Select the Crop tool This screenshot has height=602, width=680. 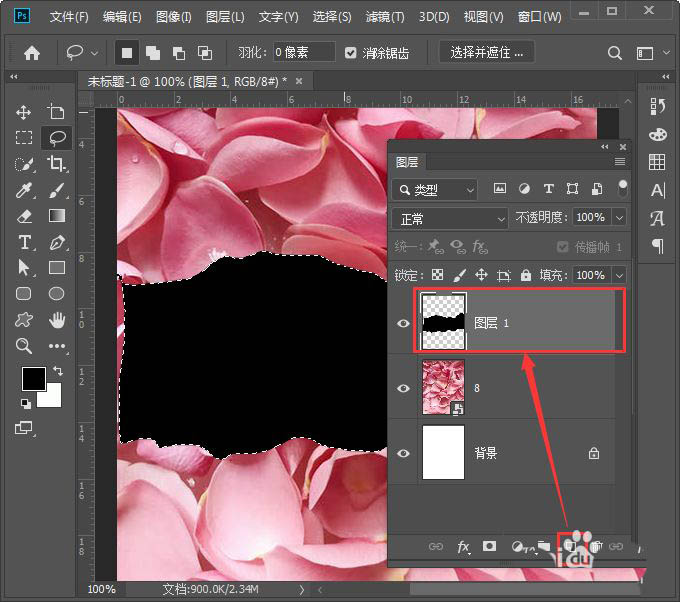(x=56, y=164)
